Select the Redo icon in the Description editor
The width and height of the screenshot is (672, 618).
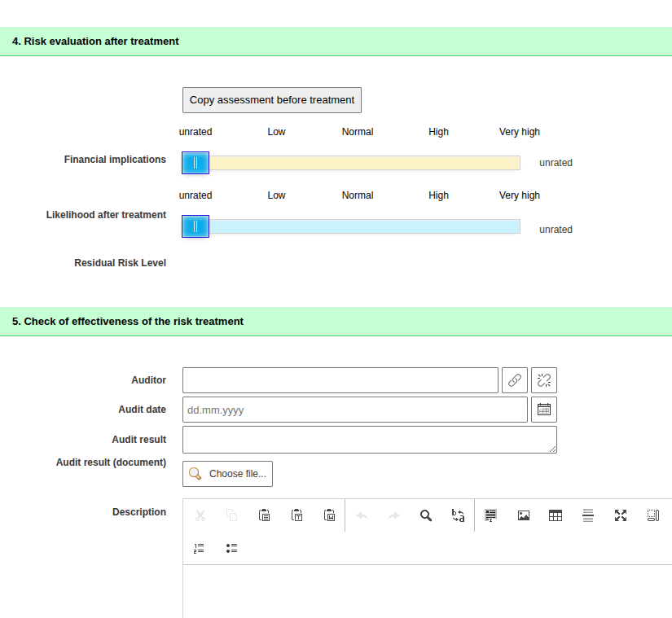pos(394,515)
